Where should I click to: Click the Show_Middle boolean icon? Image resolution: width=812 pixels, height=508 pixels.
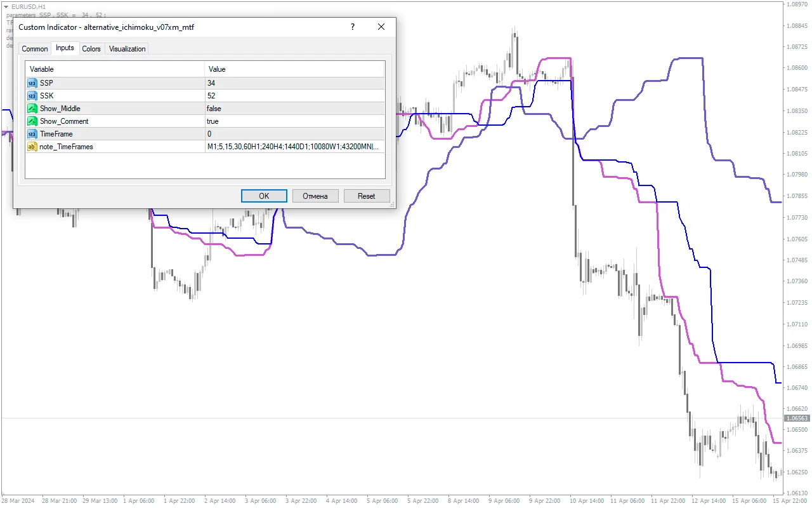[x=32, y=109]
